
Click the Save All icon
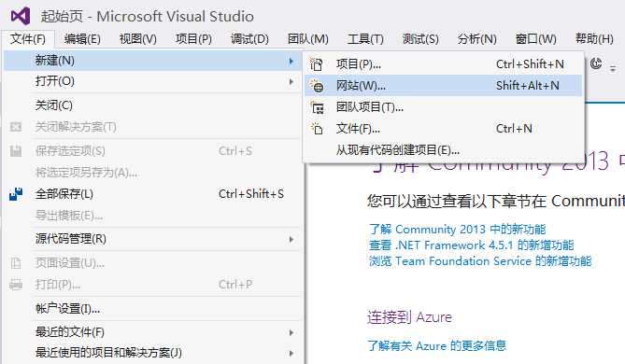click(x=16, y=194)
